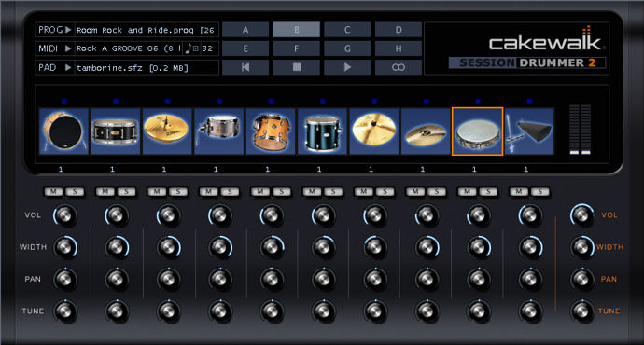The image size is (644, 345).
Task: Click the tamborine.sfz sample field
Action: [146, 67]
